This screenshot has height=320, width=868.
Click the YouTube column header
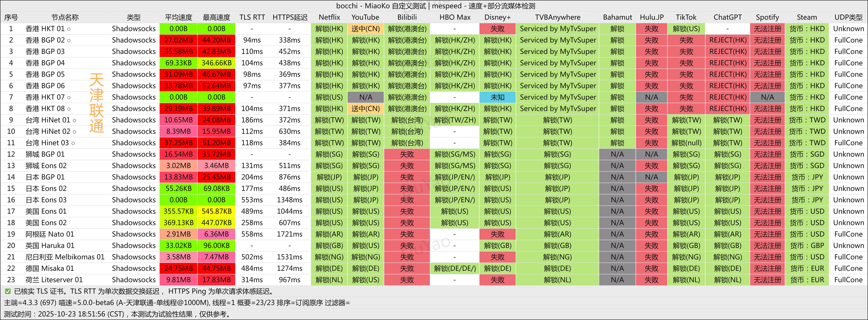coord(365,17)
